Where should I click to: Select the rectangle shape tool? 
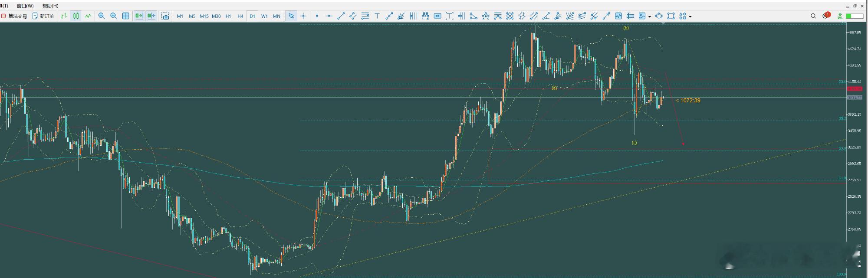point(671,16)
